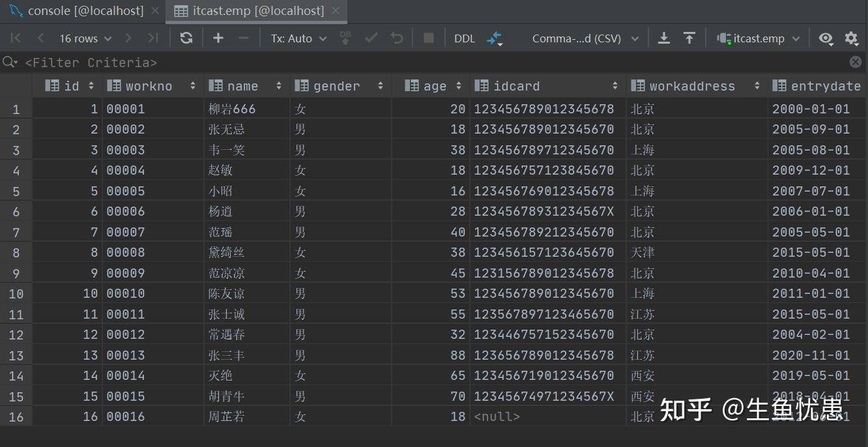Select the name cell 韦一笑
Image resolution: width=868 pixels, height=447 pixels.
(247, 150)
